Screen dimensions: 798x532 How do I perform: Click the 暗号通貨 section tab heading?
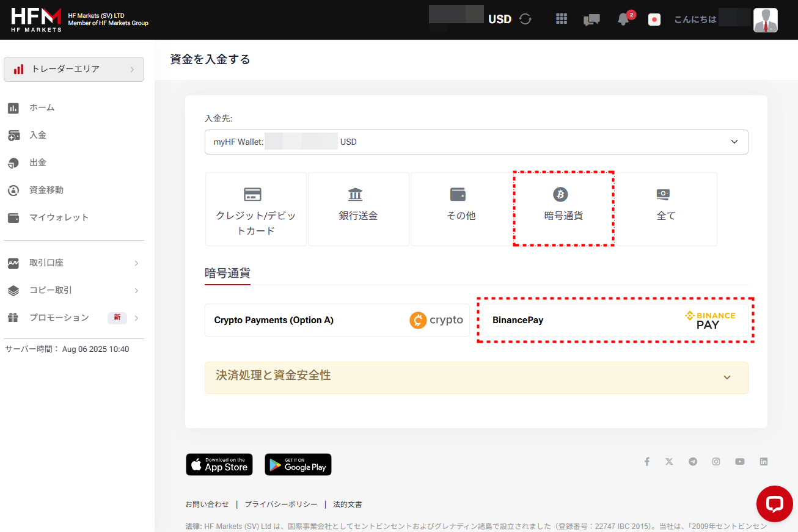click(227, 273)
